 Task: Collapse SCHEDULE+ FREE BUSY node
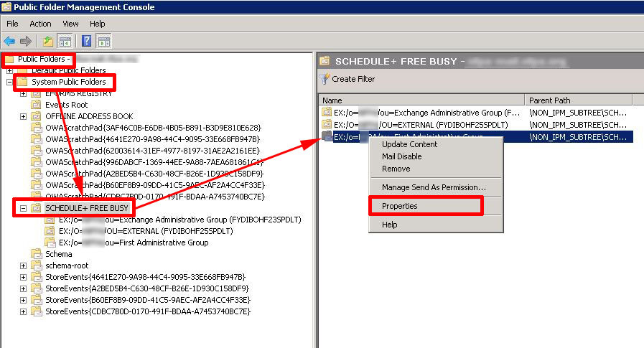pos(24,209)
